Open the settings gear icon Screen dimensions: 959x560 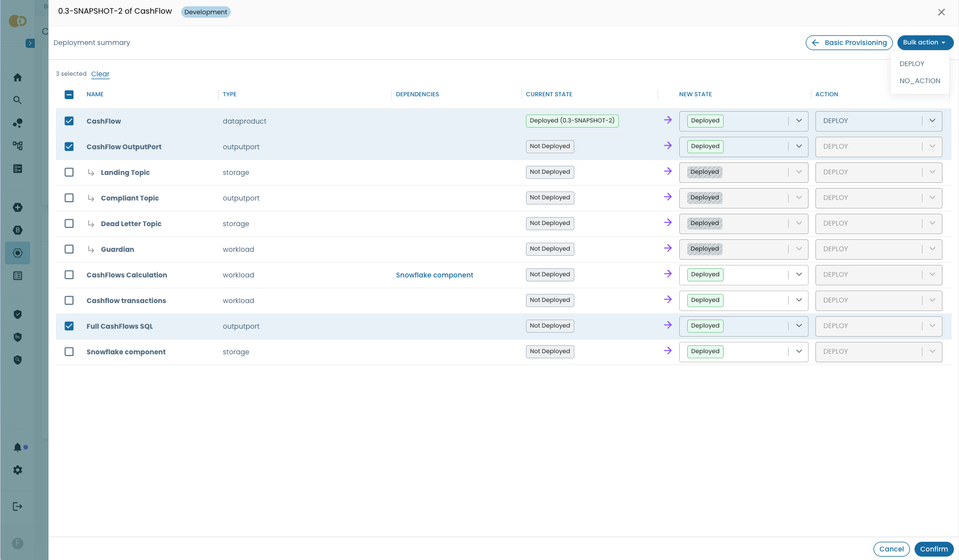pyautogui.click(x=18, y=470)
